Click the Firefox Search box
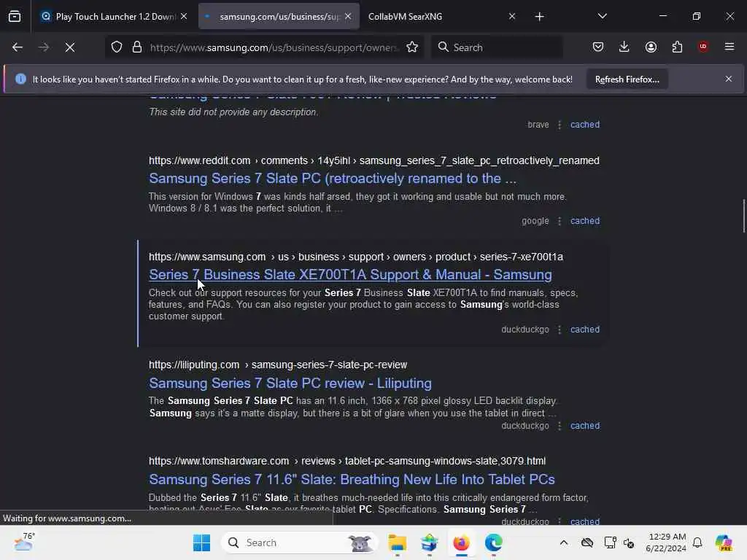747x560 pixels. click(x=496, y=47)
